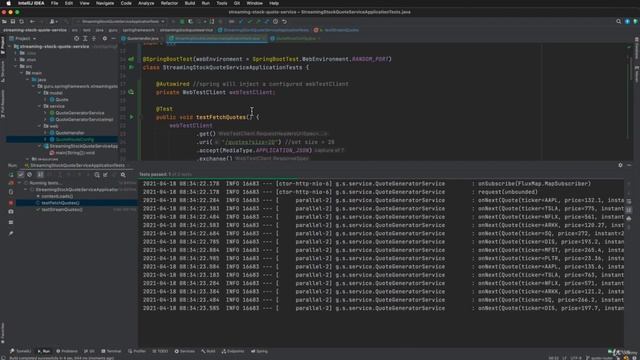Click the Rerun tests icon in Run panel

pyautogui.click(x=11, y=175)
